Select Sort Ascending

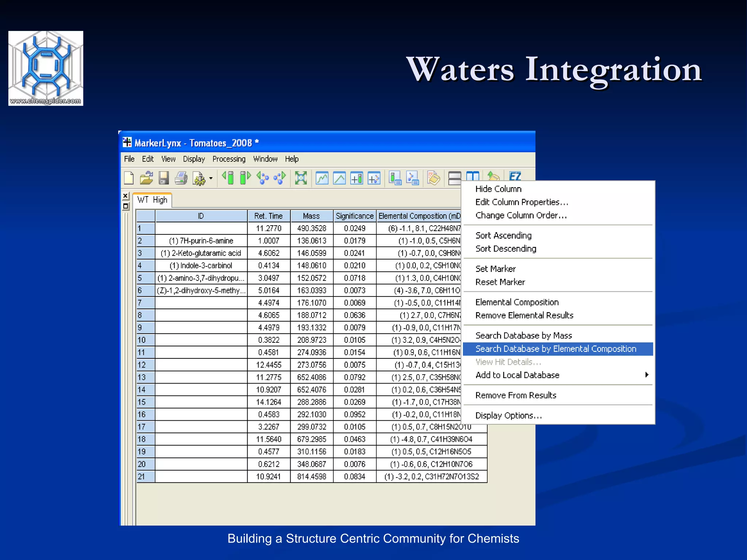503,236
